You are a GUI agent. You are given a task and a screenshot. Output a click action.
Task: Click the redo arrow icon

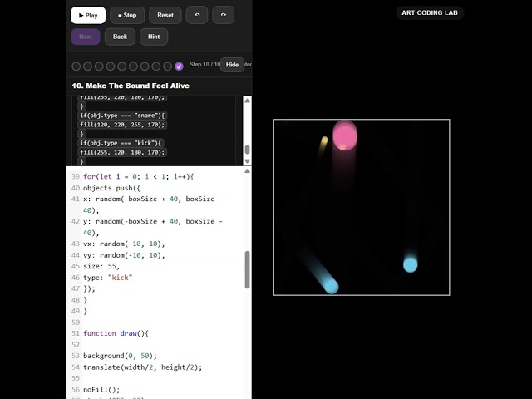pos(223,15)
